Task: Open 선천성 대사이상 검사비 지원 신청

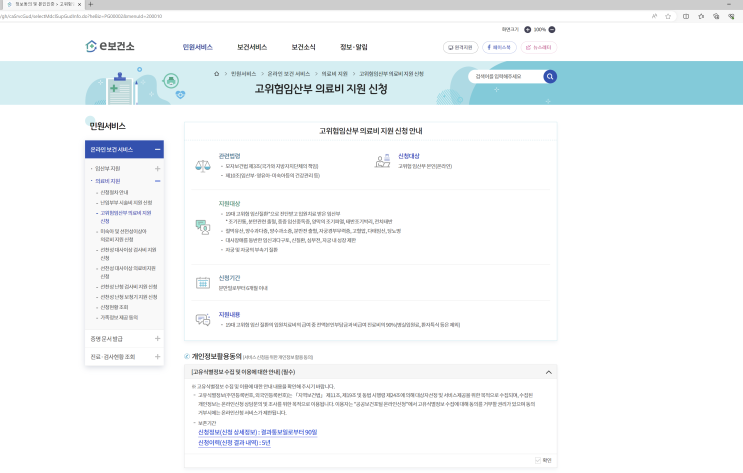Action: point(128,254)
